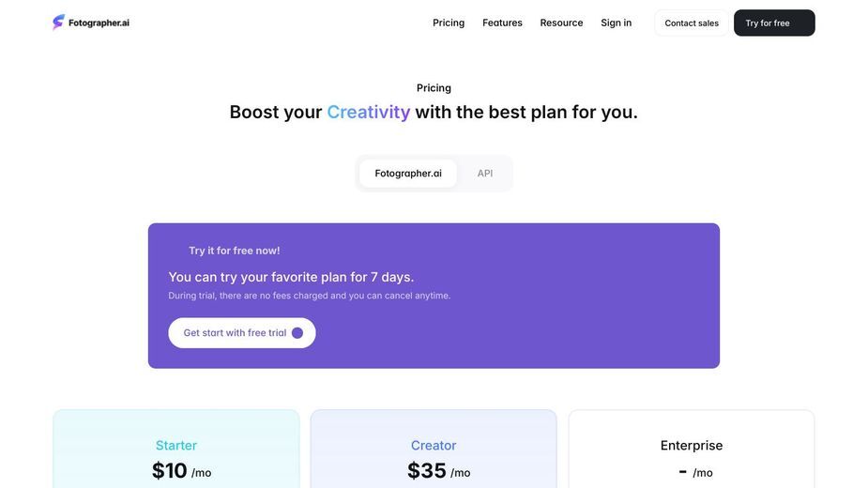Click the Try it for free now! label
868x488 pixels.
pyautogui.click(x=235, y=251)
